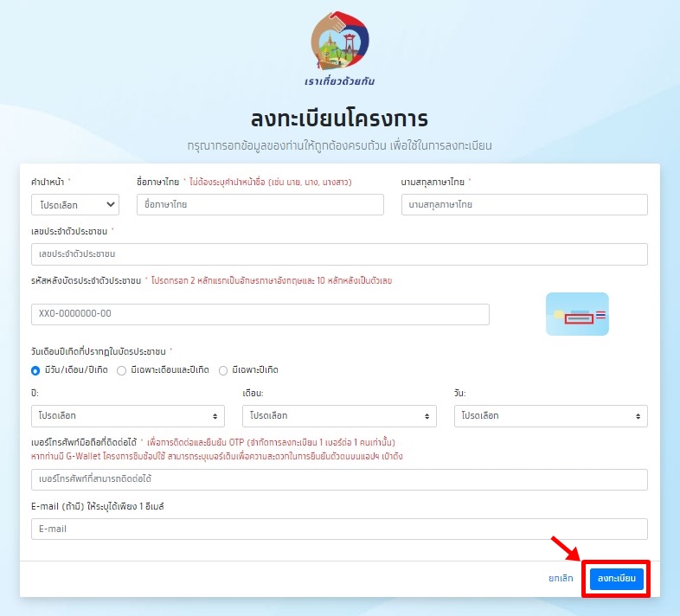The width and height of the screenshot is (680, 616).
Task: Open the ปี year dropdown
Action: (128, 416)
